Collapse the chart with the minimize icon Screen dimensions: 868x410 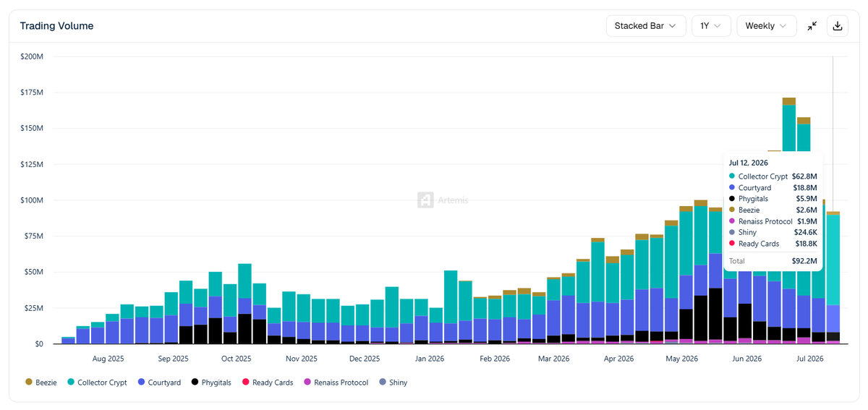coord(812,26)
